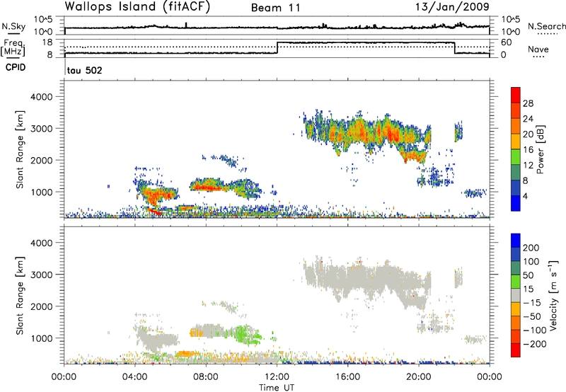The height and width of the screenshot is (392, 566).
Task: Click the 'N.Sky' label
Action: 13,26
